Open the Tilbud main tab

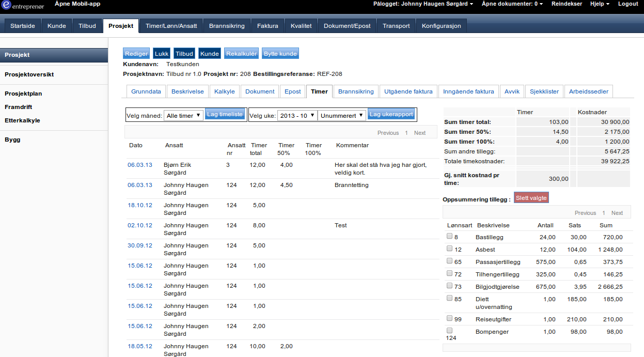click(87, 26)
